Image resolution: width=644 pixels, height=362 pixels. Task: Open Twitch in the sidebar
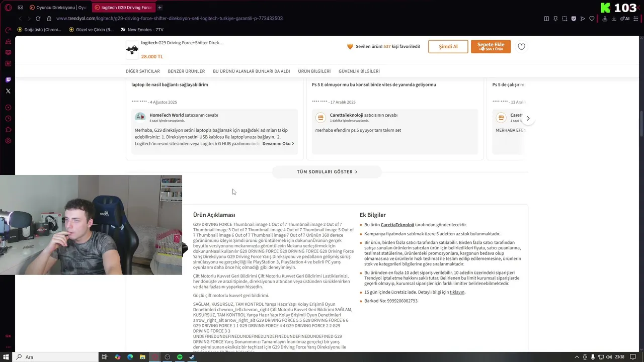pos(8,79)
